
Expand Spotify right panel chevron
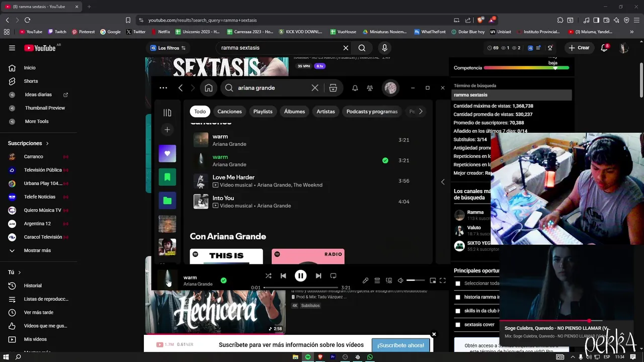pos(443,182)
